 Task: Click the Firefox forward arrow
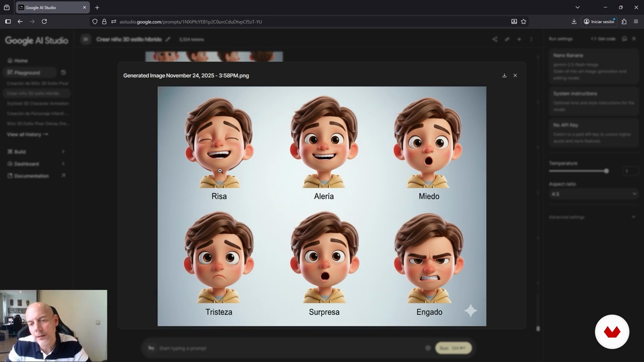[x=32, y=22]
